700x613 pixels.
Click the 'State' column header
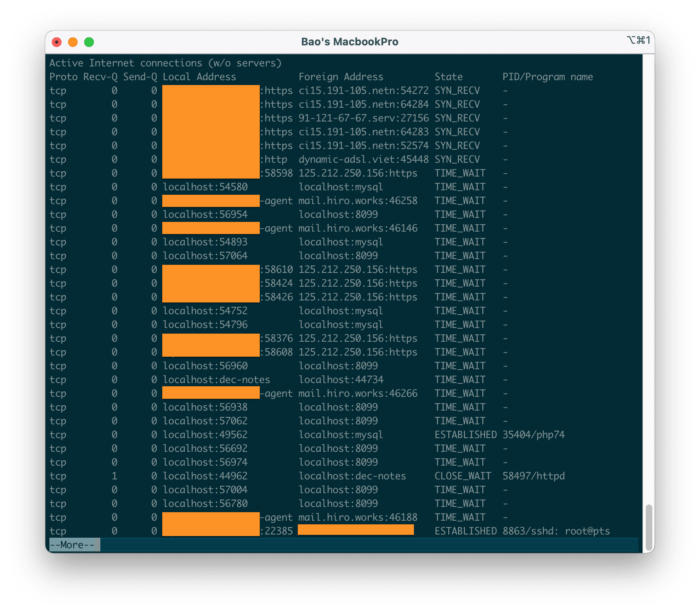coord(449,77)
